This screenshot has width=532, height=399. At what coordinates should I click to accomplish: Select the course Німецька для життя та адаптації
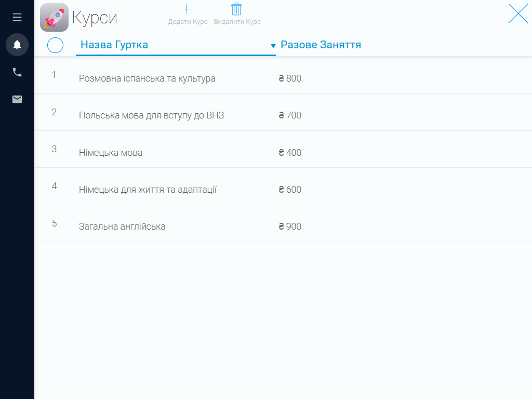point(148,190)
